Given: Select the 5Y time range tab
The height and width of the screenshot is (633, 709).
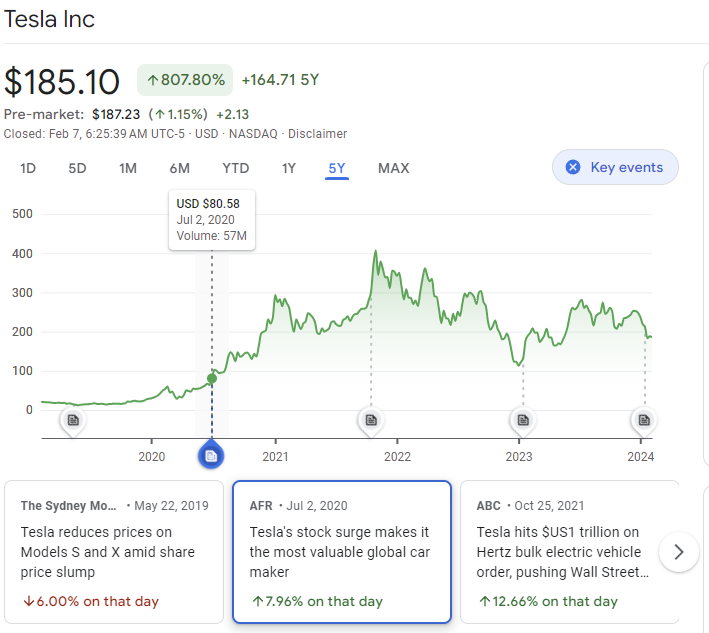Looking at the screenshot, I should point(337,169).
